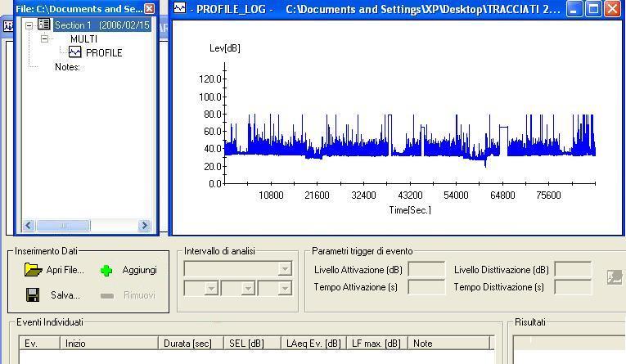Image resolution: width=626 pixels, height=364 pixels.
Task: Click the 43200 time axis value
Action: coord(410,195)
